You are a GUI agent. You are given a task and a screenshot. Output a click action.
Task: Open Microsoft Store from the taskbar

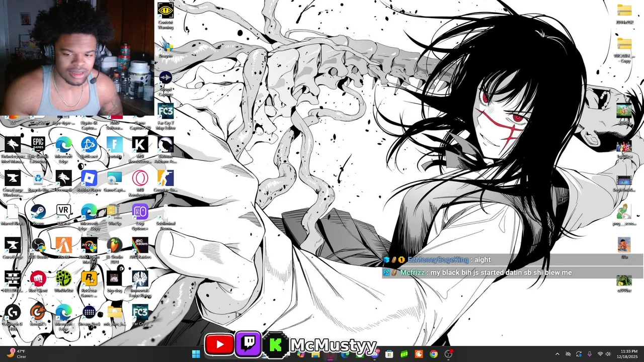pyautogui.click(x=389, y=354)
